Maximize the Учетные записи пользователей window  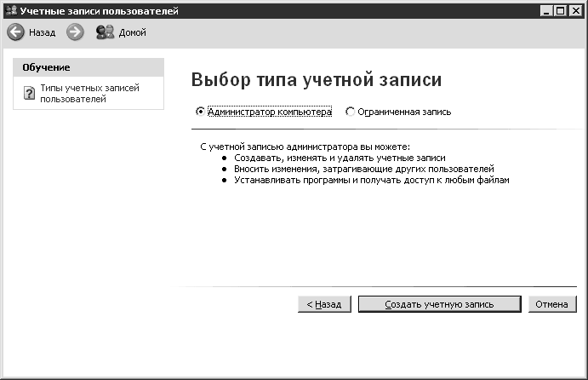point(560,11)
